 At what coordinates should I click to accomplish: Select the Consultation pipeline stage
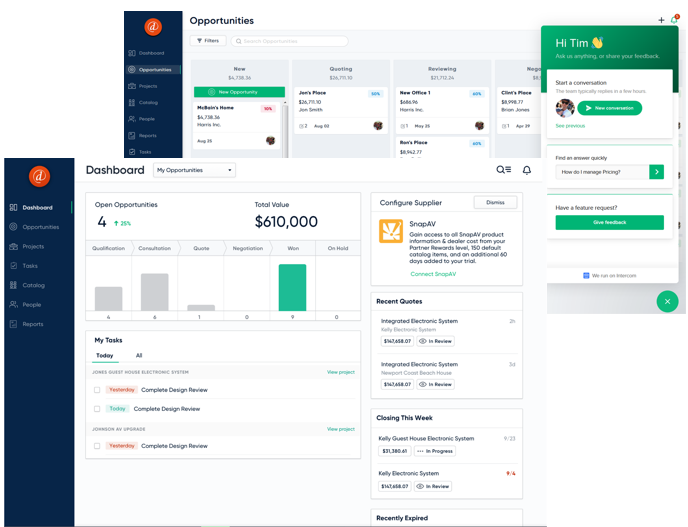pos(154,248)
